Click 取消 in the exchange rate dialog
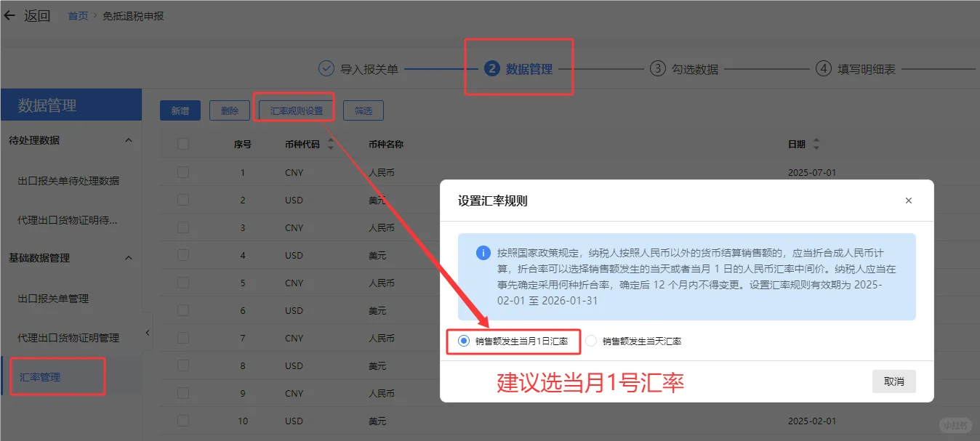The image size is (980, 441). pos(893,381)
